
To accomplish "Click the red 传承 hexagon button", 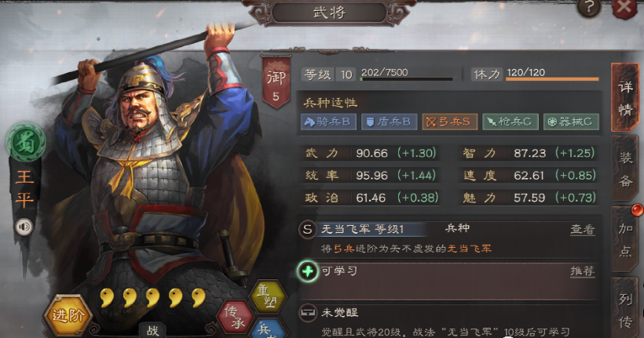I will coord(235,318).
